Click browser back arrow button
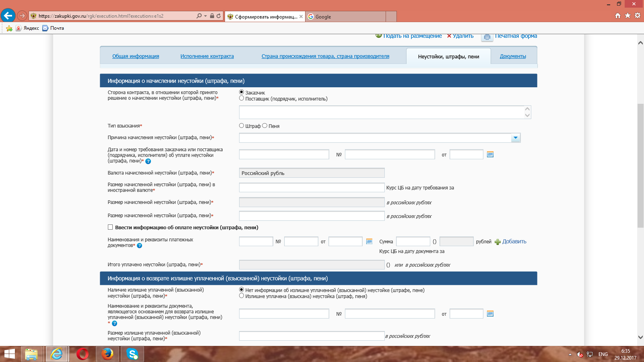The height and width of the screenshot is (362, 644). pyautogui.click(x=8, y=16)
